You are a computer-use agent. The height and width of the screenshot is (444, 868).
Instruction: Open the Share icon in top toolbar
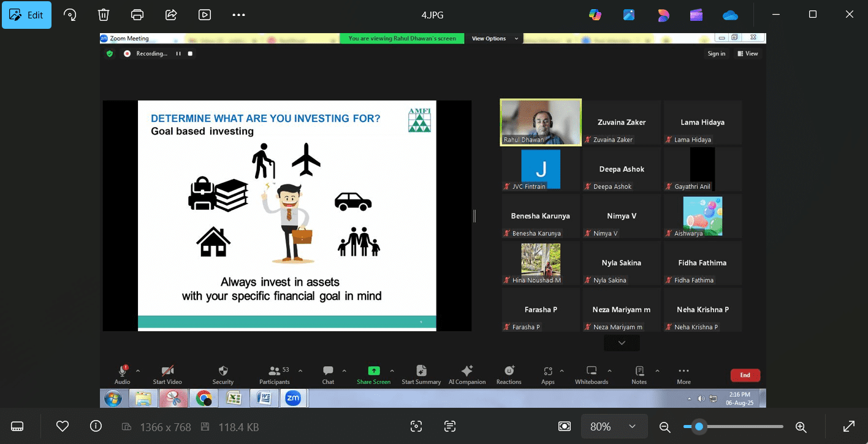point(171,15)
